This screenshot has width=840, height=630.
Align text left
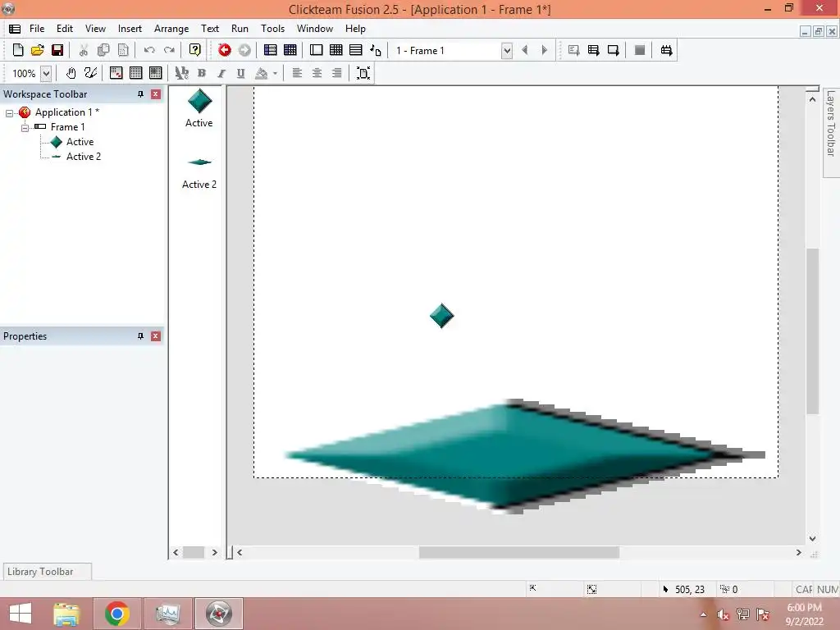tap(297, 73)
